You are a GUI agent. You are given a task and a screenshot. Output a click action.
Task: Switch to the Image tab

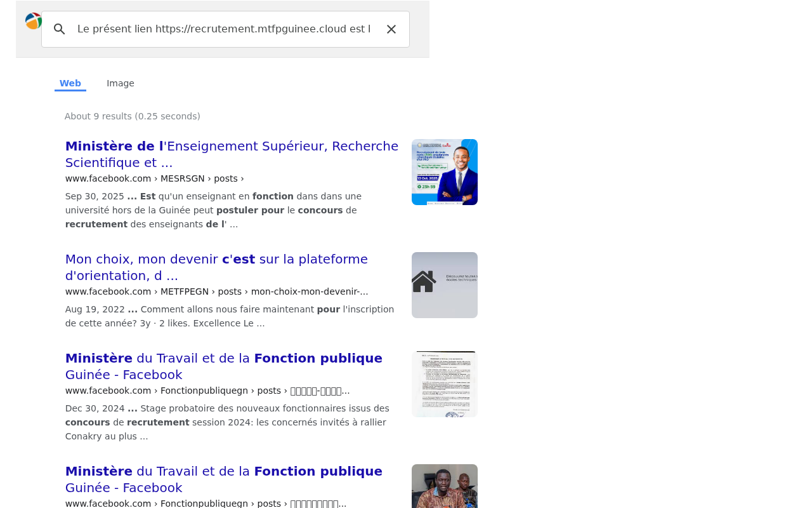(x=121, y=83)
